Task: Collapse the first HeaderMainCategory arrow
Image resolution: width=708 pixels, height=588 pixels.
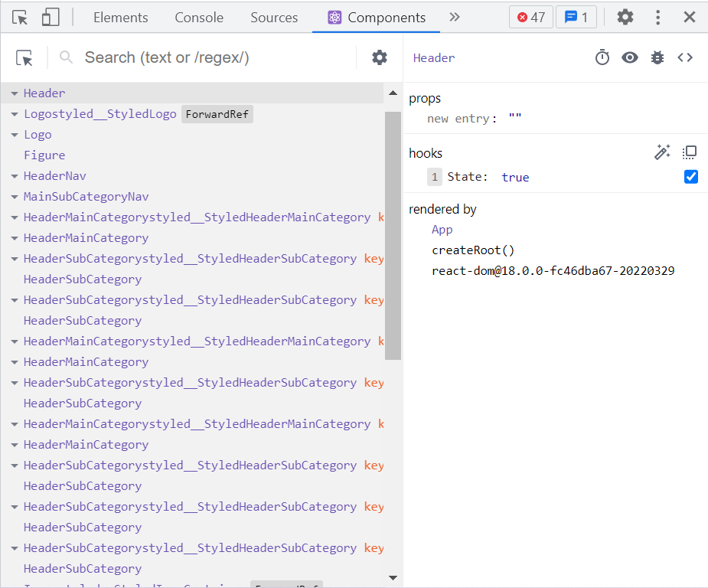Action: [15, 238]
